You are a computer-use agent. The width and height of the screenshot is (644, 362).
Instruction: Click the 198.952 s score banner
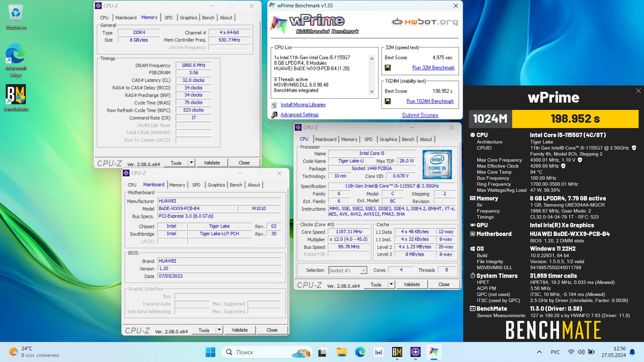pos(575,119)
